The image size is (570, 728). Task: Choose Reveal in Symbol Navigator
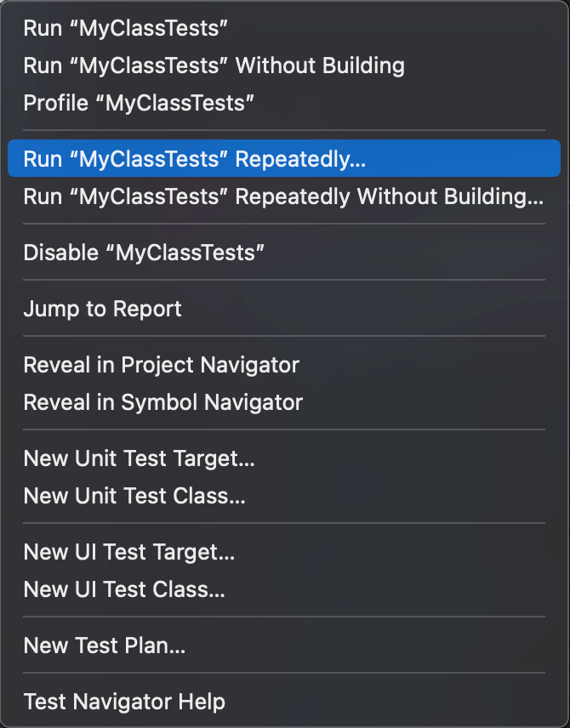[x=163, y=402]
